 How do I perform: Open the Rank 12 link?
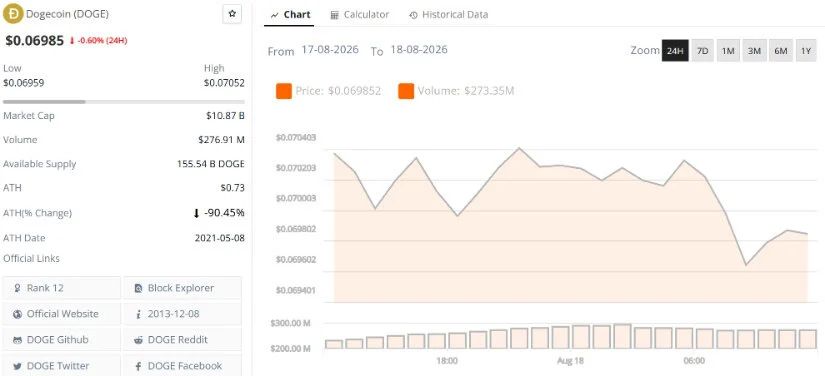point(62,288)
